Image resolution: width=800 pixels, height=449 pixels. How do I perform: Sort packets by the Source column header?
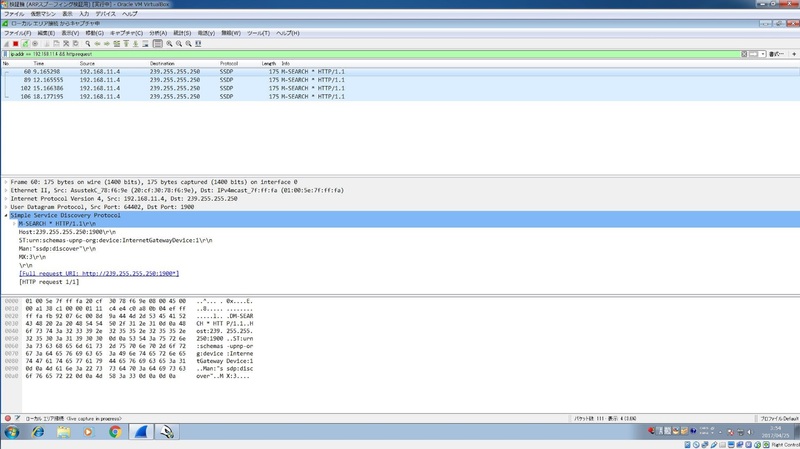[87, 64]
